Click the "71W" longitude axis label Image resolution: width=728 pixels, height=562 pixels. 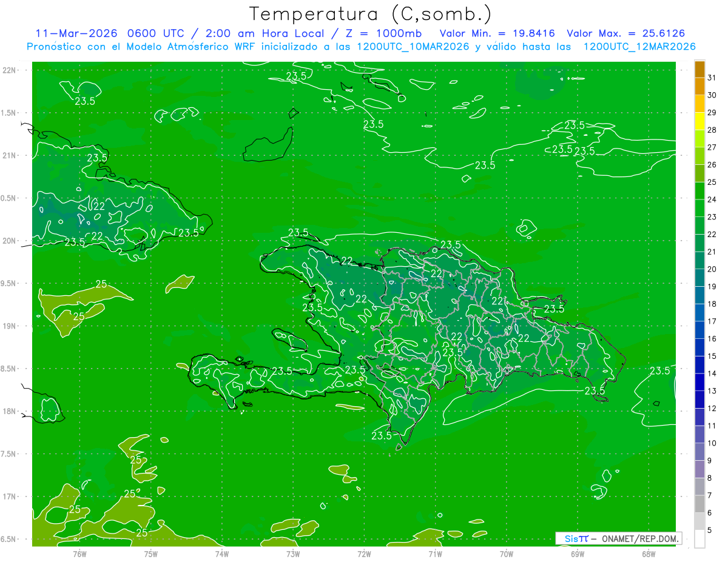[435, 554]
